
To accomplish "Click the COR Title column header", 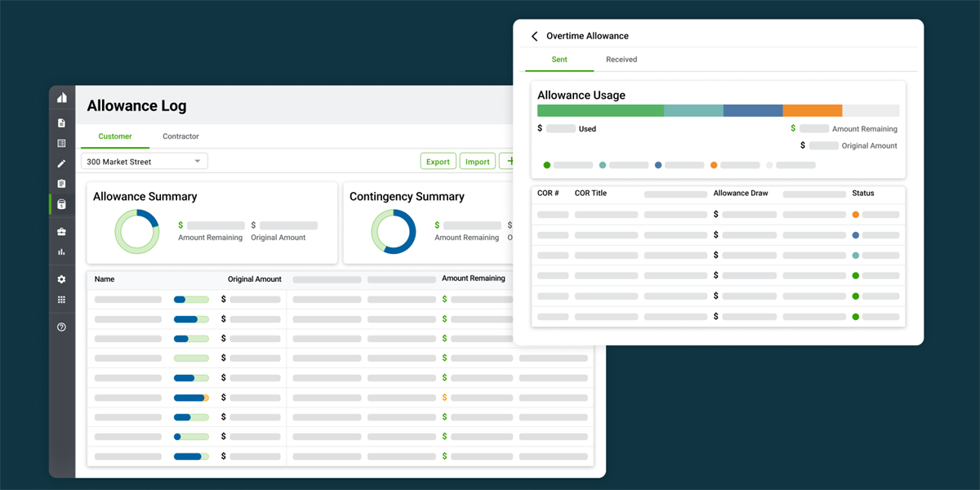I will point(590,194).
